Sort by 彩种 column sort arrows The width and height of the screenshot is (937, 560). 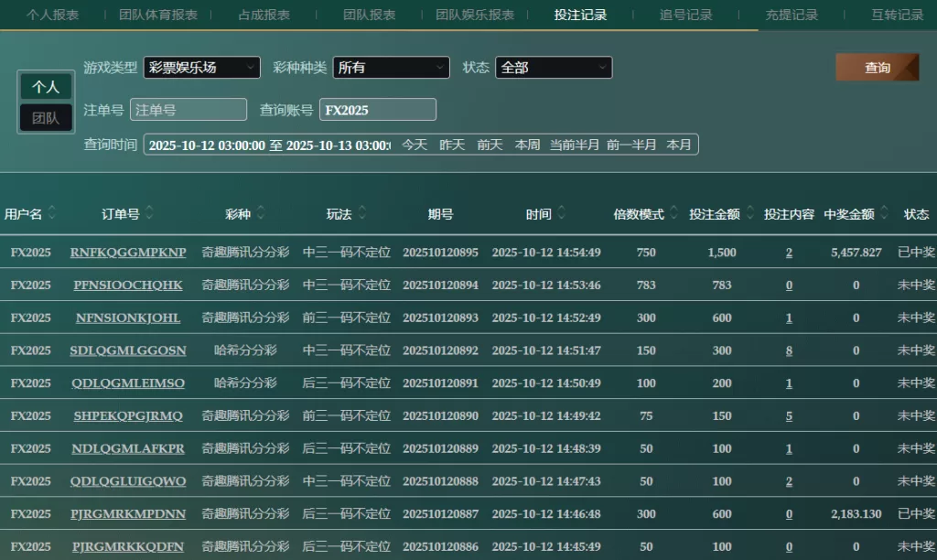(261, 214)
